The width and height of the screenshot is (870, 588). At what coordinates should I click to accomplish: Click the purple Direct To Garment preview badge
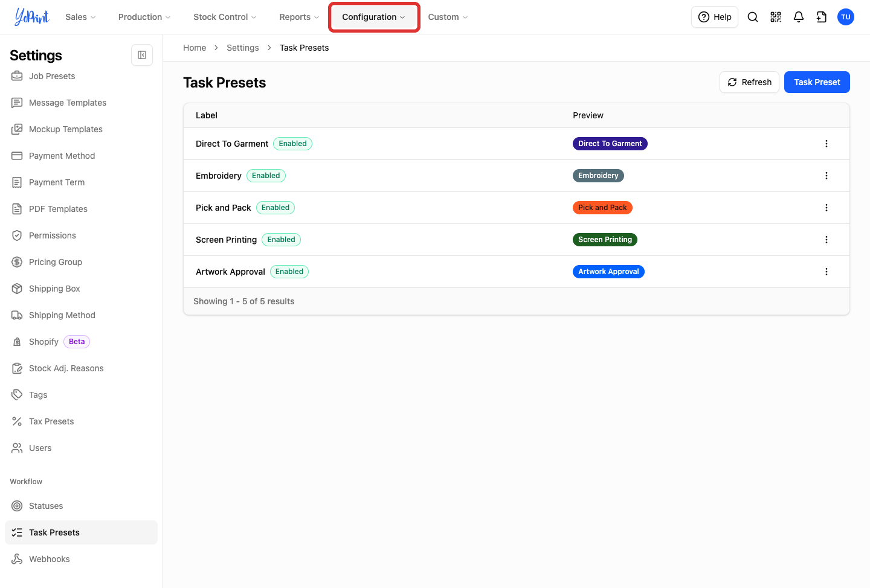point(610,144)
